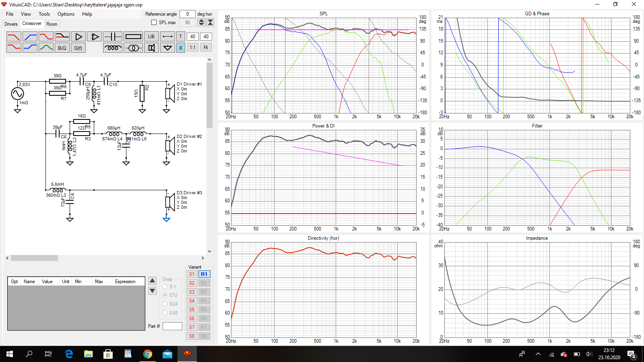Screen dimensions: 644x362
Task: Choose the wire connection tool
Action: point(167,37)
